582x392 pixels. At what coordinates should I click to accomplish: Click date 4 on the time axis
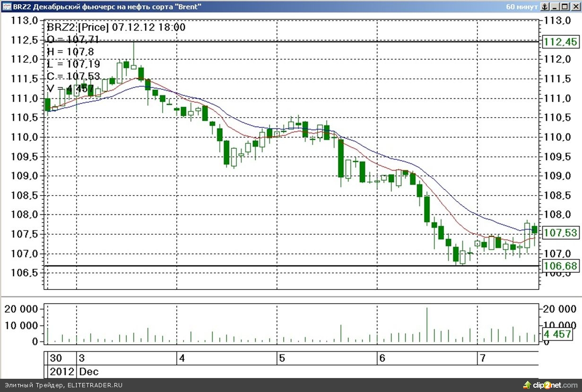(182, 358)
